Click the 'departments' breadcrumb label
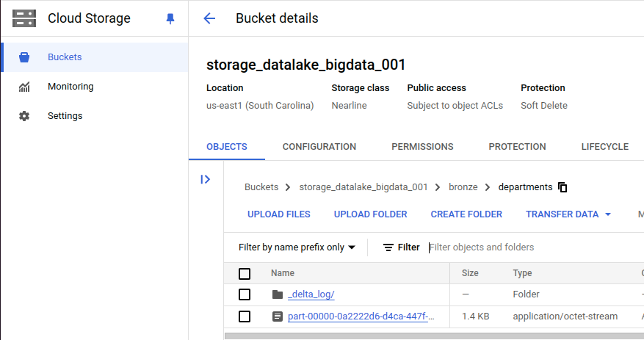This screenshot has width=644, height=340. (525, 187)
